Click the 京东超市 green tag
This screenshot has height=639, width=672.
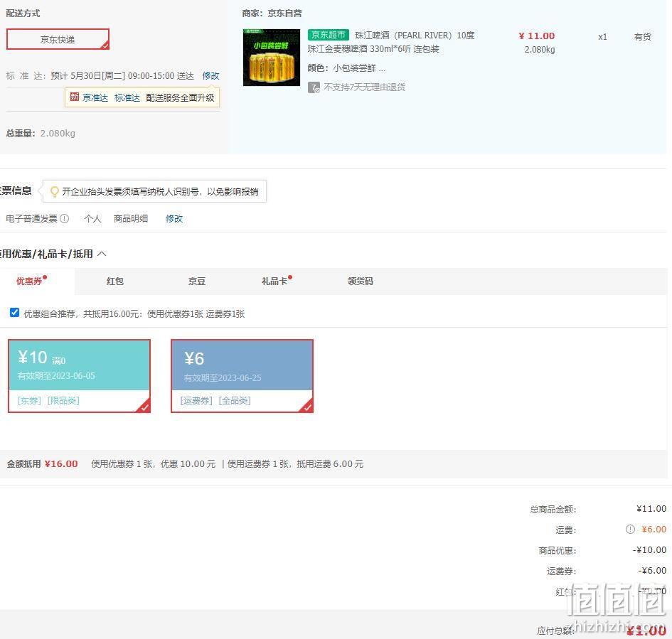329,35
